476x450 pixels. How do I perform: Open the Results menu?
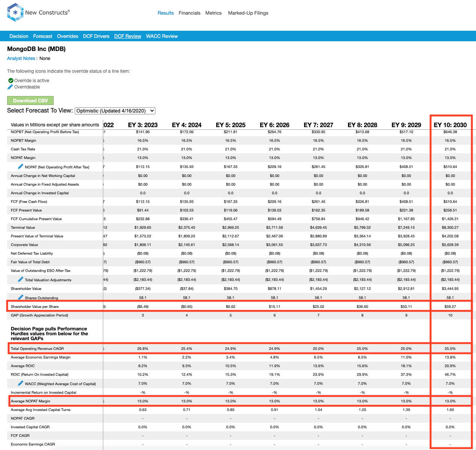[166, 13]
